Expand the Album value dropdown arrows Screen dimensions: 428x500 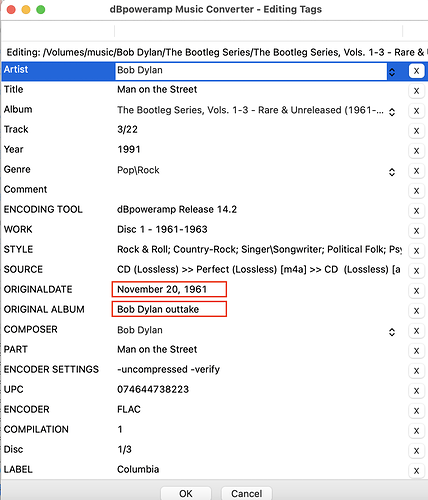[392, 112]
